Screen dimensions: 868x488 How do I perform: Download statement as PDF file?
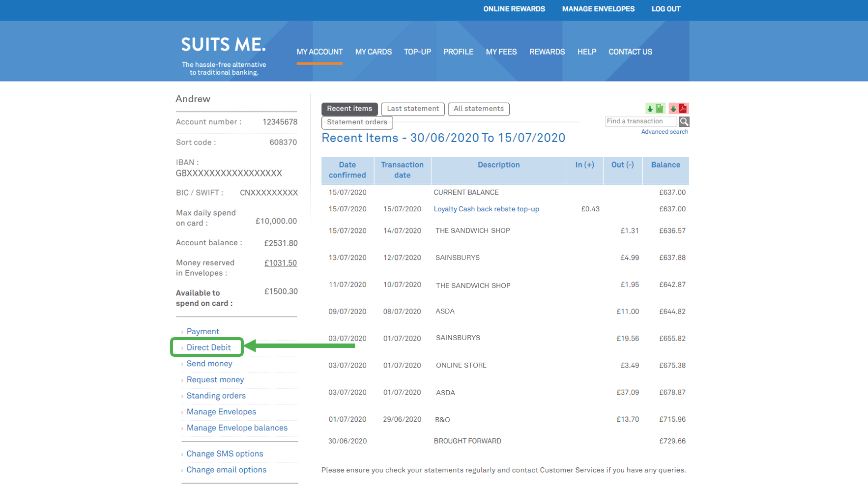(679, 109)
